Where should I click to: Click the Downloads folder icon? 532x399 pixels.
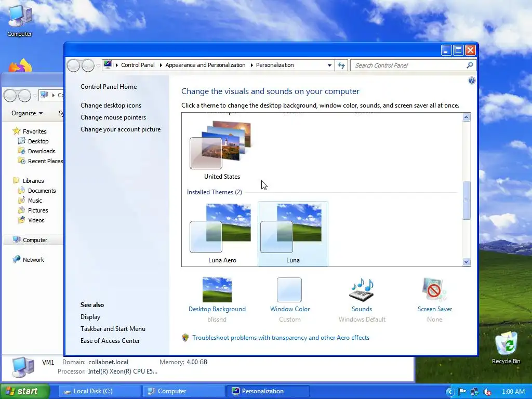(x=21, y=151)
